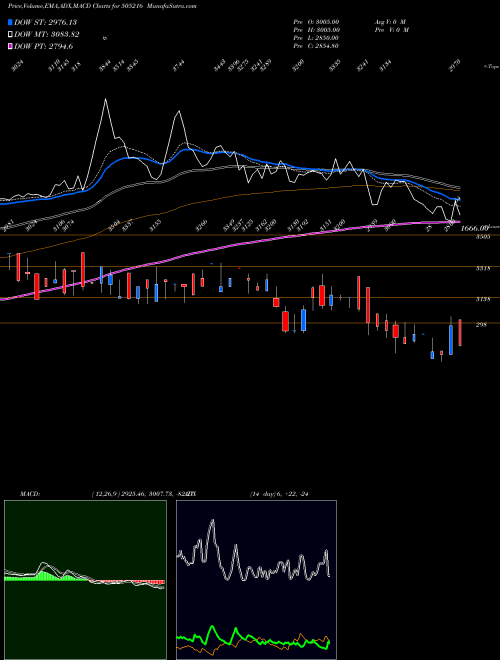Click the 'Pre V: 0 M' volume text

pos(391,30)
